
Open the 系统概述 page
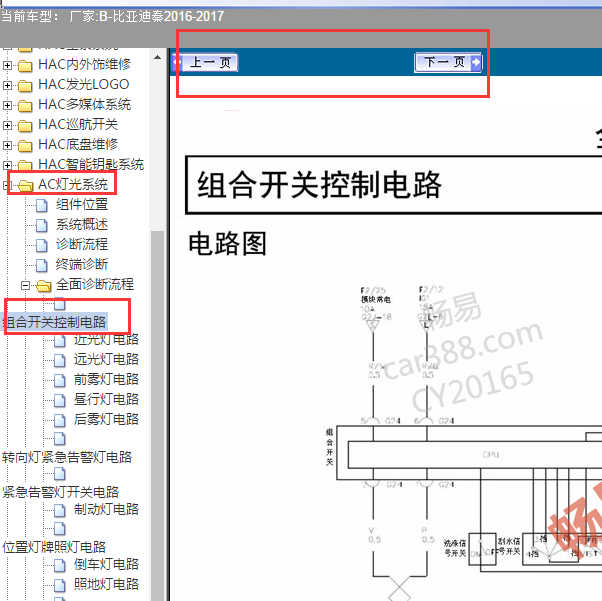pos(82,225)
